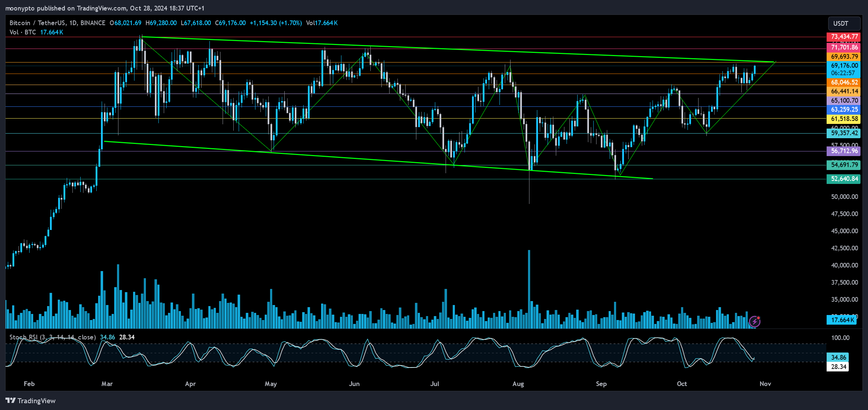Select the 73,434.77 red price label
The width and height of the screenshot is (868, 410).
844,37
